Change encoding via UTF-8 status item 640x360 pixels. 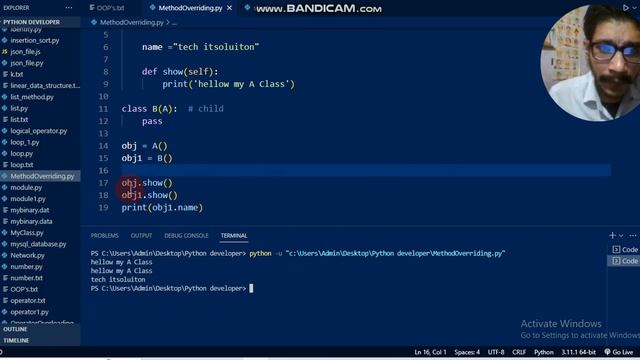(x=496, y=352)
